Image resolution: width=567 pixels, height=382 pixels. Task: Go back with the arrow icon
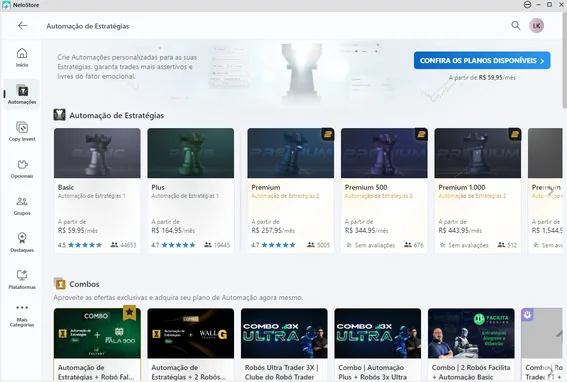pyautogui.click(x=22, y=25)
